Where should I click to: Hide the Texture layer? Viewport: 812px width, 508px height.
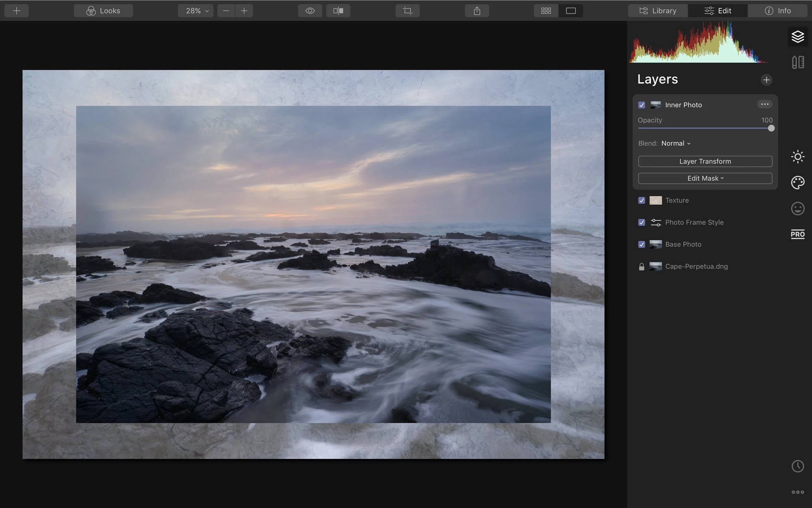tap(641, 200)
